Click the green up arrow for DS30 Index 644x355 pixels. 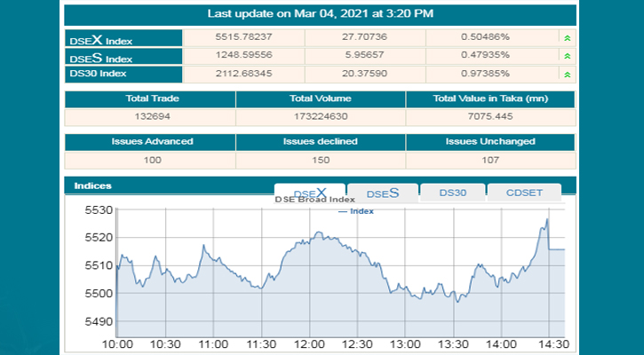click(x=566, y=75)
